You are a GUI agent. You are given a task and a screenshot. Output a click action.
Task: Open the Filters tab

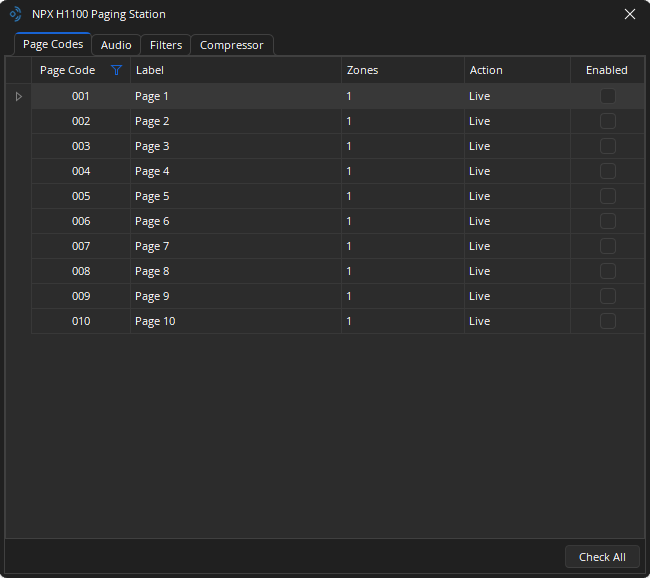pos(166,45)
